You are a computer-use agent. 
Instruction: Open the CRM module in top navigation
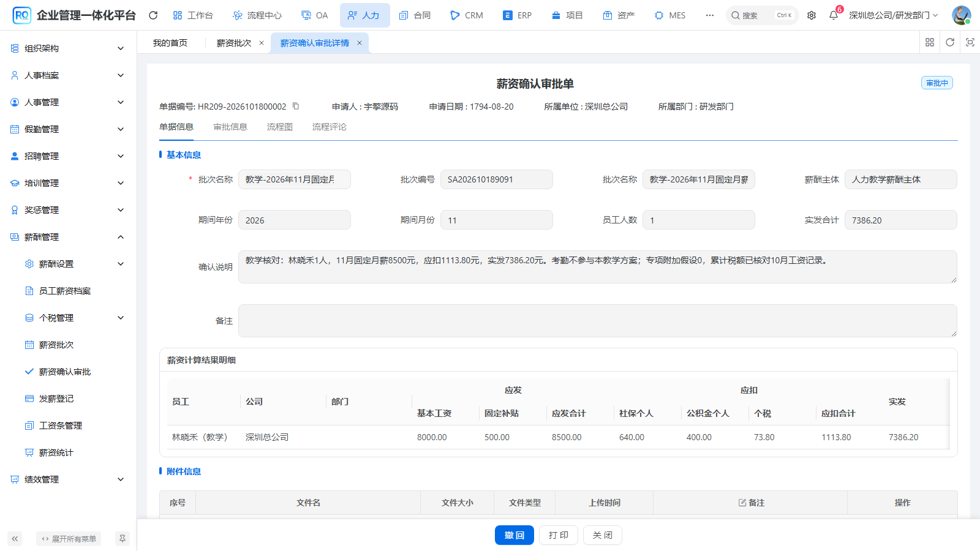tap(467, 15)
